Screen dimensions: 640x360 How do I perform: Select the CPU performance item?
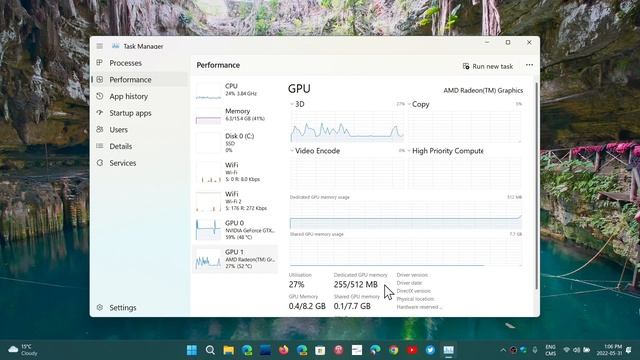[x=235, y=90]
